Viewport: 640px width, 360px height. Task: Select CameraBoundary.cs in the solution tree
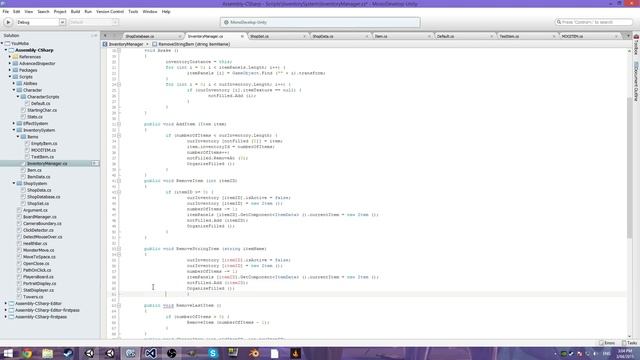(x=42, y=223)
